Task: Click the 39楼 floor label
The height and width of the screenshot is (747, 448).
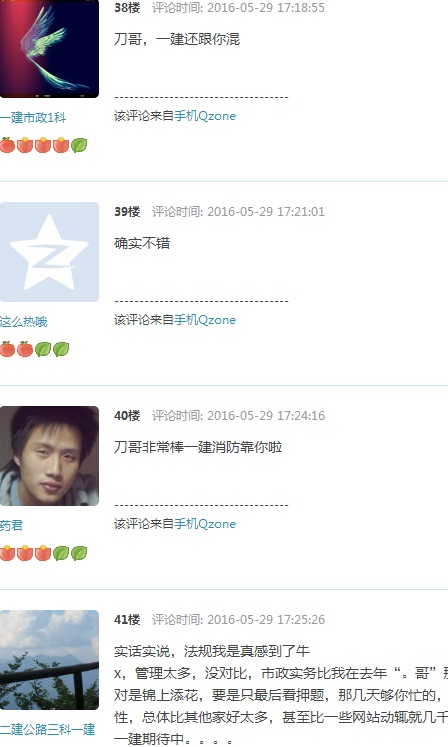Action: (127, 212)
